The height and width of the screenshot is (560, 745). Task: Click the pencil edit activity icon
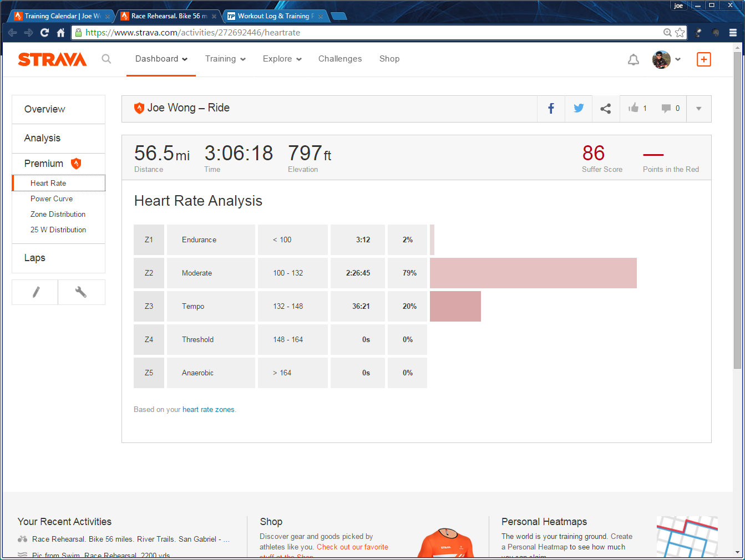coord(36,292)
